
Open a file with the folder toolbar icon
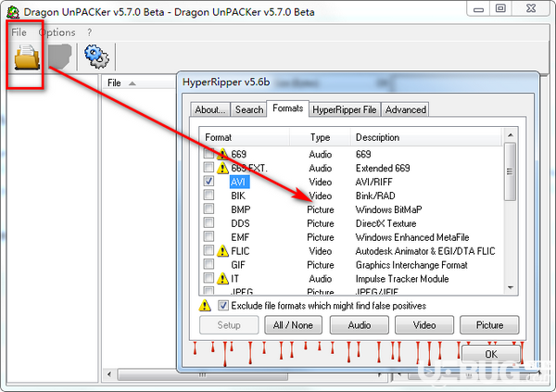coord(27,57)
